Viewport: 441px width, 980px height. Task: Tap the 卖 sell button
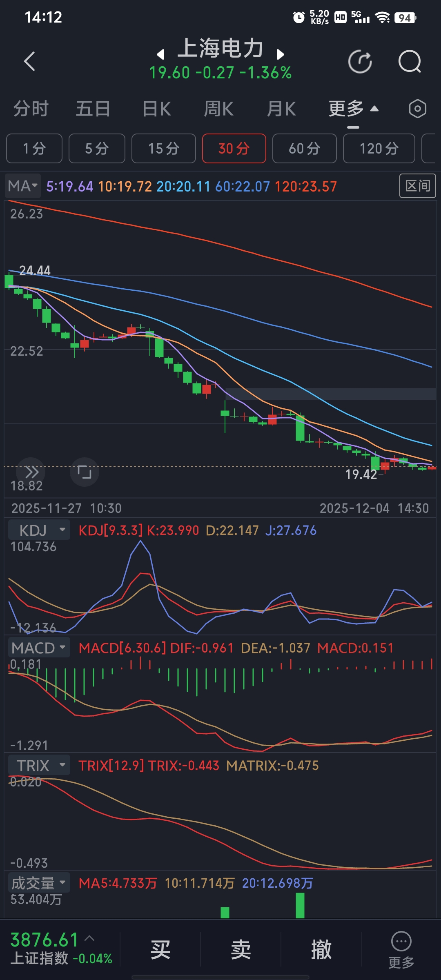[x=241, y=949]
